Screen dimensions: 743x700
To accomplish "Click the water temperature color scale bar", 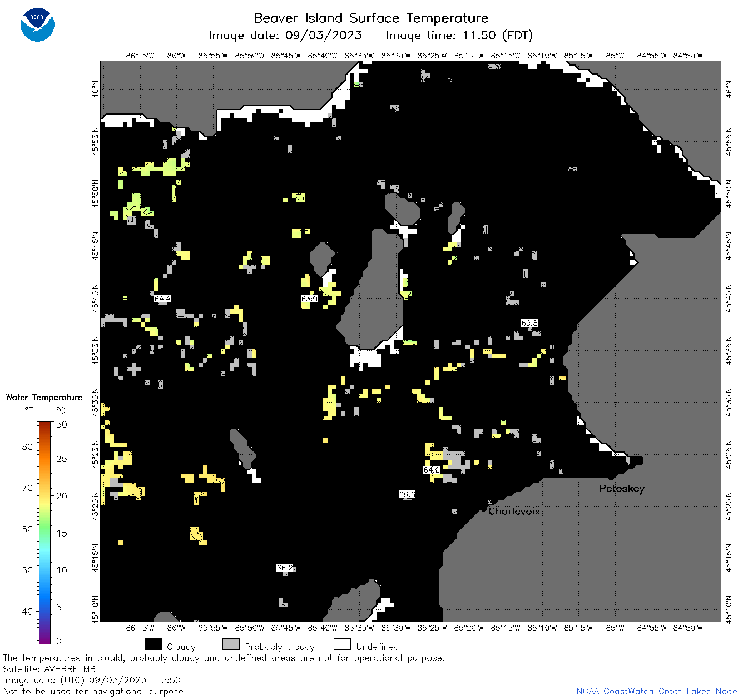I will click(45, 533).
